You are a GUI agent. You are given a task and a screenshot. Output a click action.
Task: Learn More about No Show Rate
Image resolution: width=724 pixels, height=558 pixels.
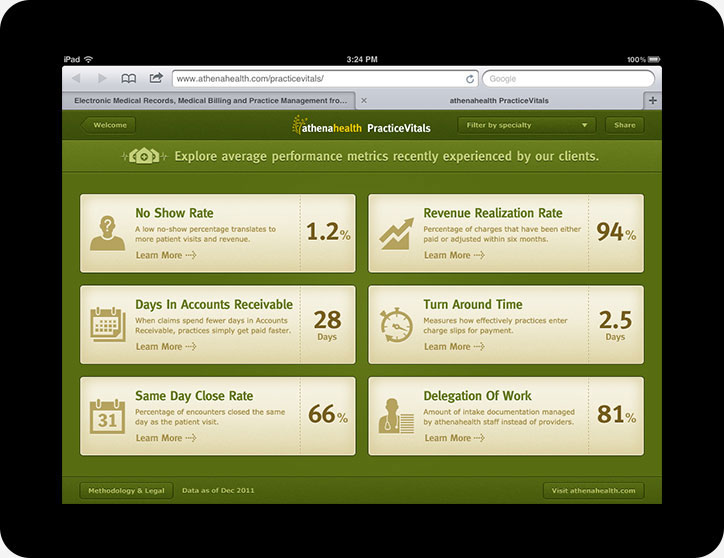pyautogui.click(x=166, y=255)
